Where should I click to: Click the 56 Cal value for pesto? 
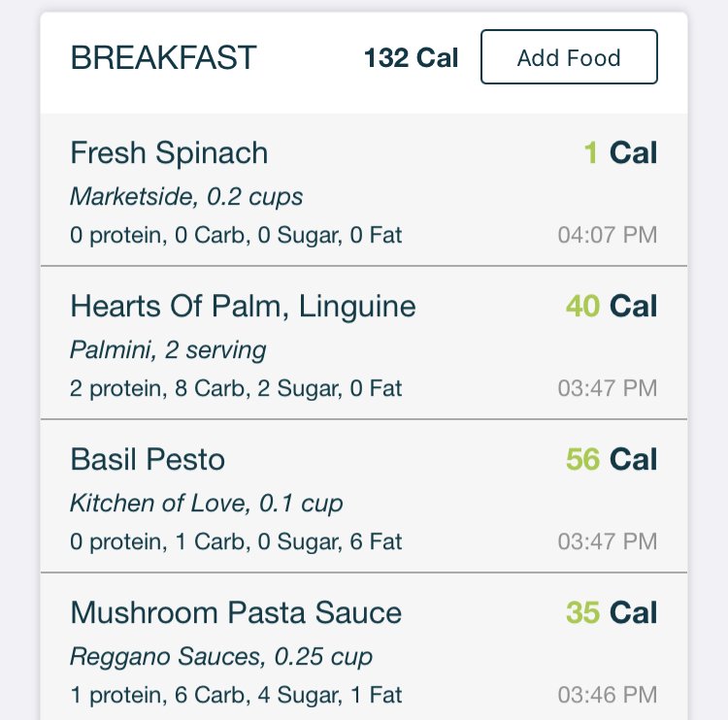point(612,459)
